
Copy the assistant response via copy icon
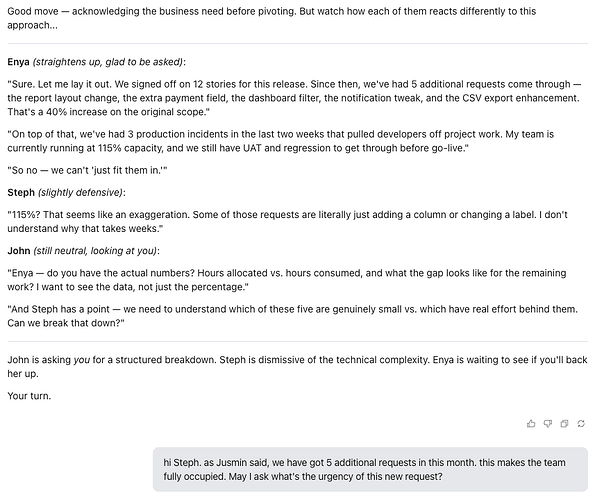(x=564, y=423)
